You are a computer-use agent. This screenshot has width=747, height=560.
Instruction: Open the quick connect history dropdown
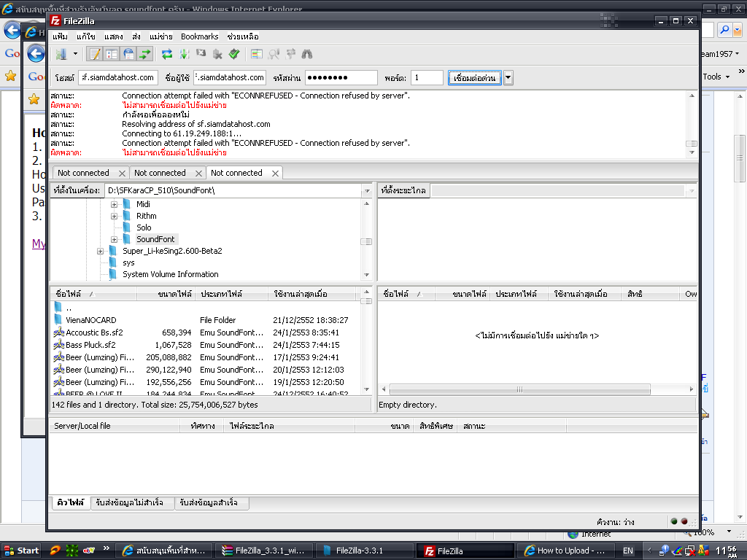508,77
